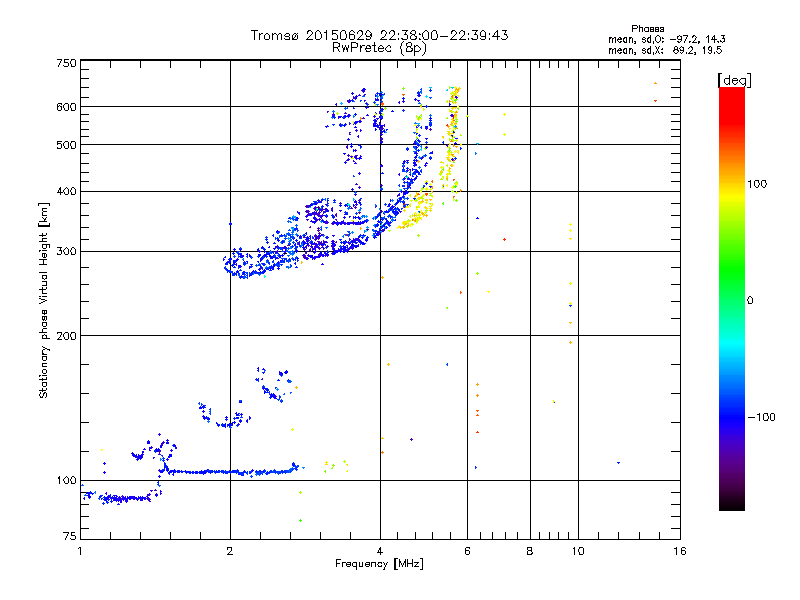Click the '500' y-axis tick label
Screen dimensions: 800x600
click(66, 145)
